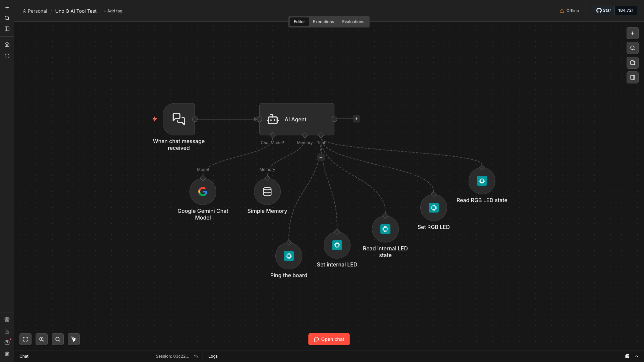Click the chat trigger node icon
Viewport: 644px width, 362px height.
tap(178, 119)
